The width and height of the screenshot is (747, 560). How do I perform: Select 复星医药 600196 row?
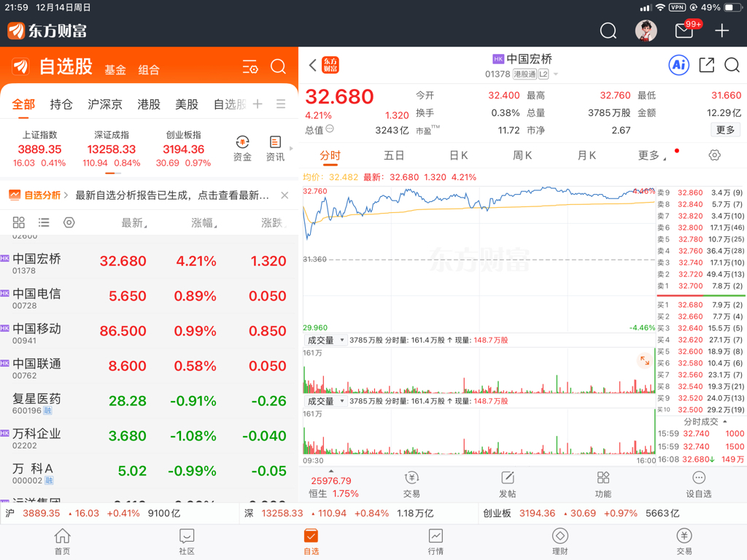click(149, 401)
